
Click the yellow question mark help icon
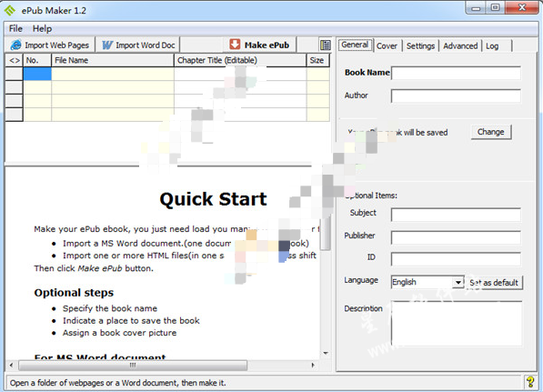click(x=530, y=382)
